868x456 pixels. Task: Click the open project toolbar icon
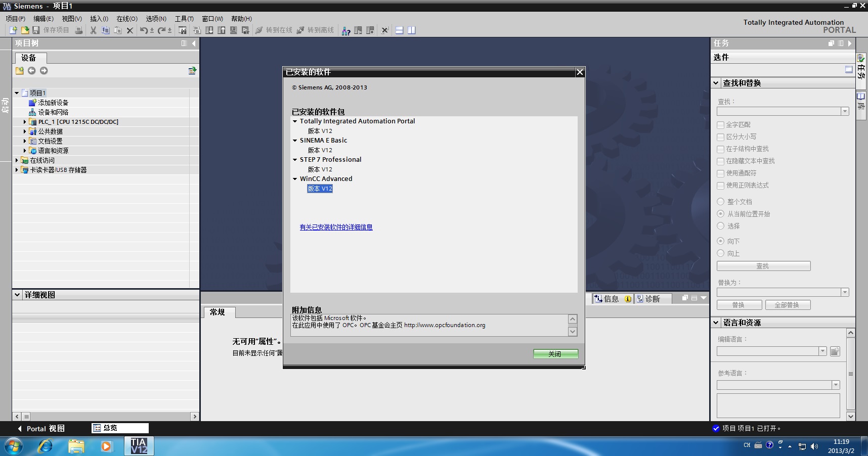[x=25, y=30]
